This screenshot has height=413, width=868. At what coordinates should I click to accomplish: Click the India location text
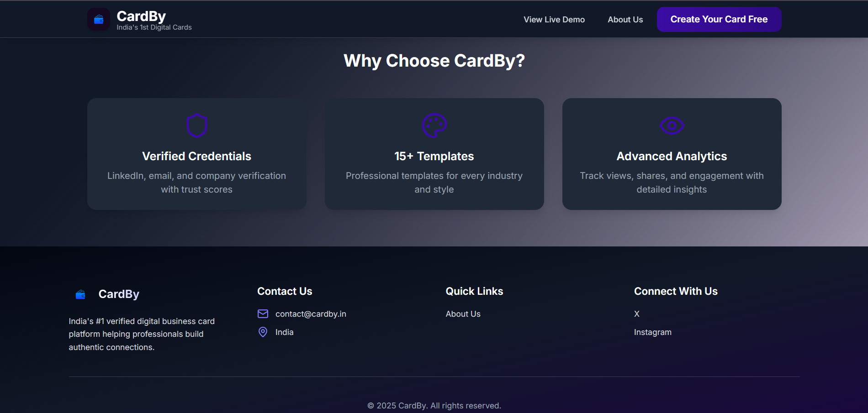coord(284,332)
